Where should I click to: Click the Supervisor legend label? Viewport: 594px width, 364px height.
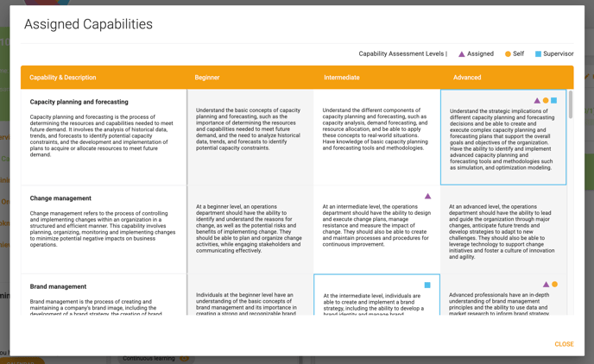click(558, 53)
